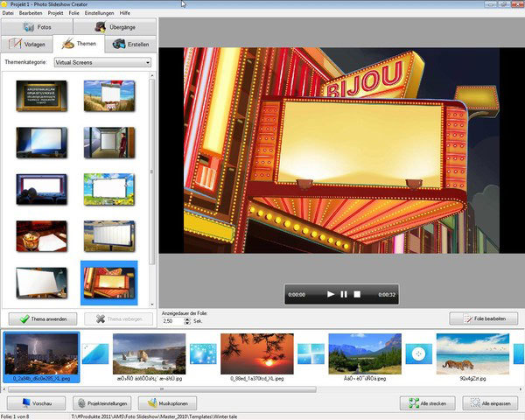Click circle transition icon after mountain valley slide

pyautogui.click(x=419, y=353)
